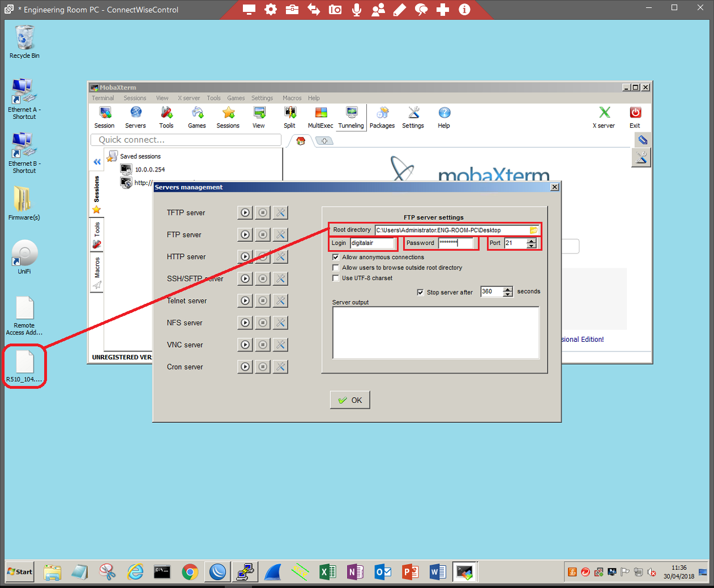Screen dimensions: 714x588
Task: Decrease the stop server seconds value
Action: click(508, 294)
